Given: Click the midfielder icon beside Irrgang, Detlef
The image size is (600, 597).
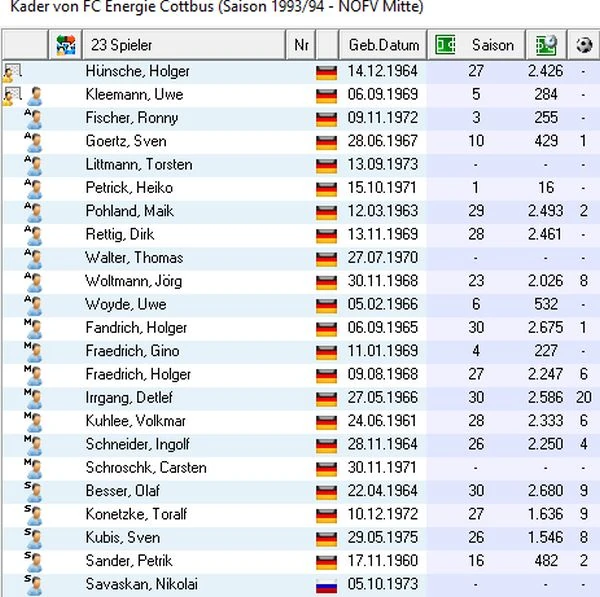Looking at the screenshot, I should click(x=33, y=399).
